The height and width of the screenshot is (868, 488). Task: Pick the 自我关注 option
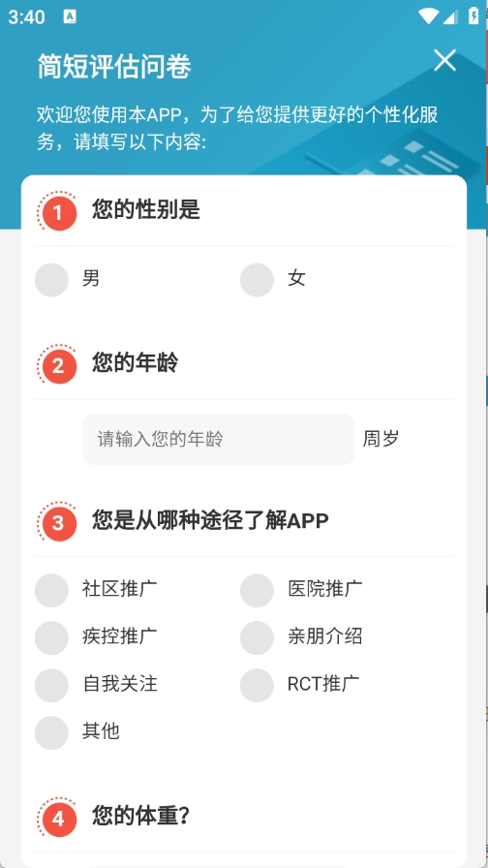(51, 685)
